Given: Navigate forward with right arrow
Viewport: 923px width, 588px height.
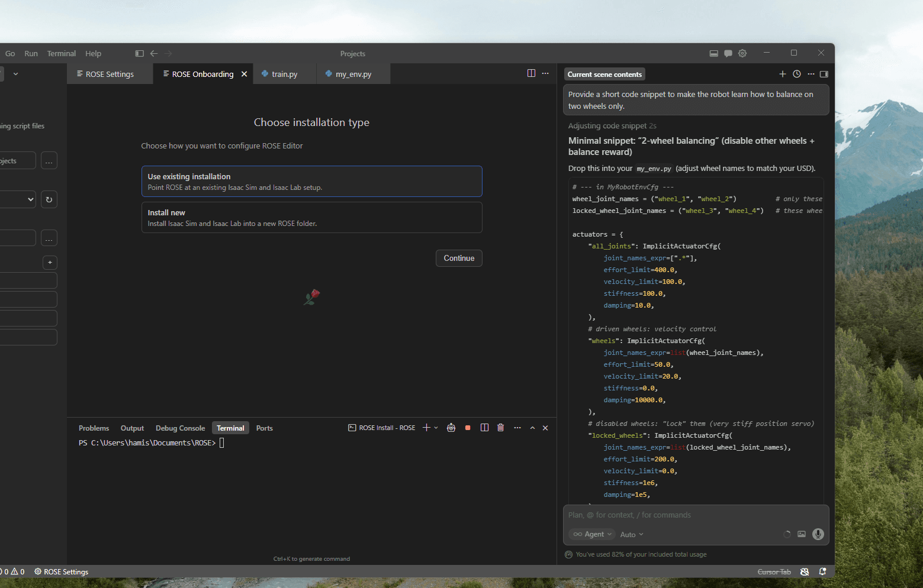Looking at the screenshot, I should click(x=168, y=53).
